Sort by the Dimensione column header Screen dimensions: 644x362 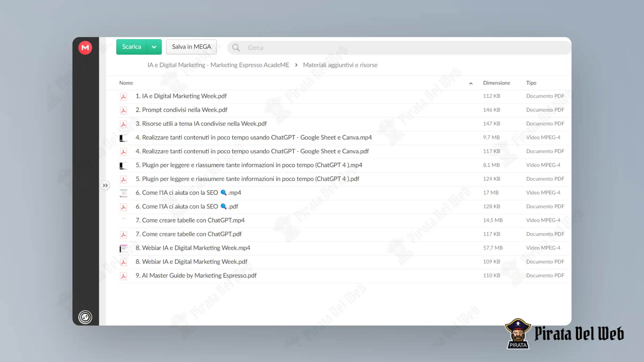(497, 83)
